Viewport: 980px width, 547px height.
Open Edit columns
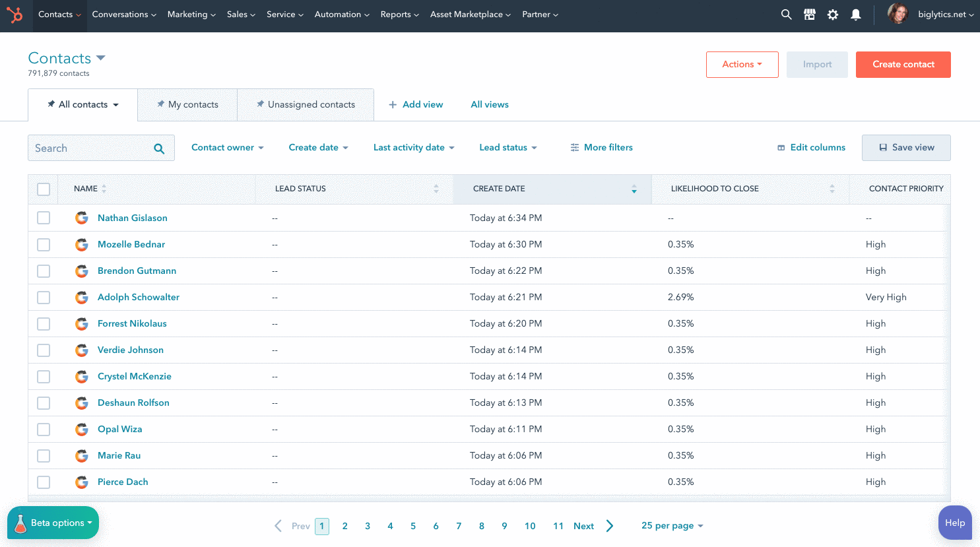click(x=811, y=147)
